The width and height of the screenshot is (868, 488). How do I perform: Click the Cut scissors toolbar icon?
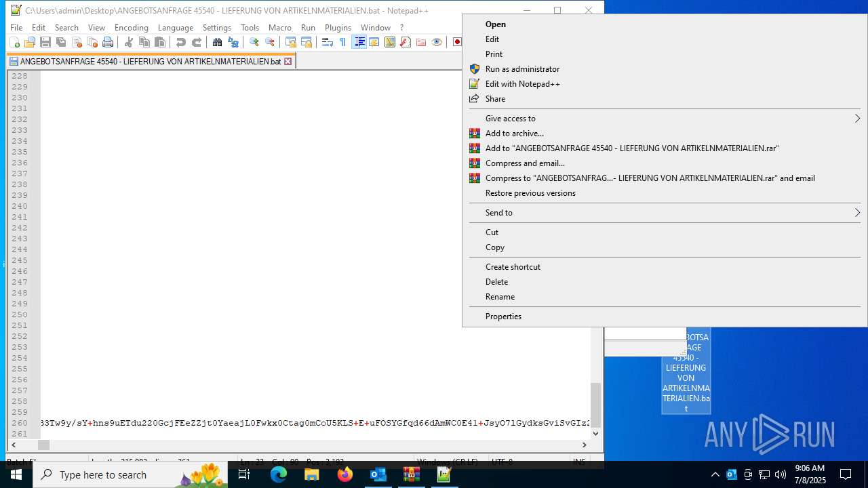[x=129, y=42]
